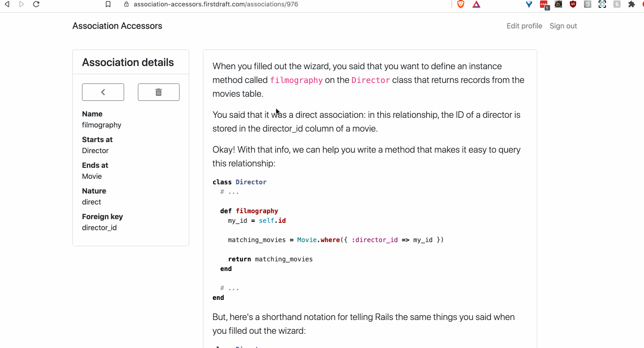Click the browser forward arrow

point(22,4)
